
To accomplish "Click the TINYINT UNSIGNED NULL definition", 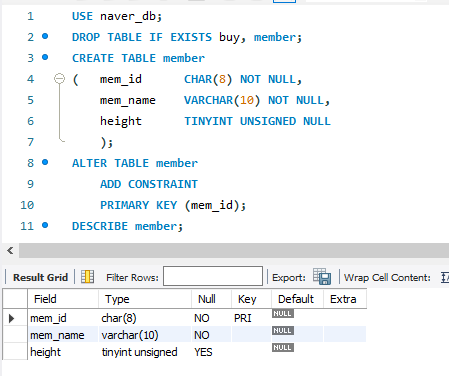I will tap(257, 121).
